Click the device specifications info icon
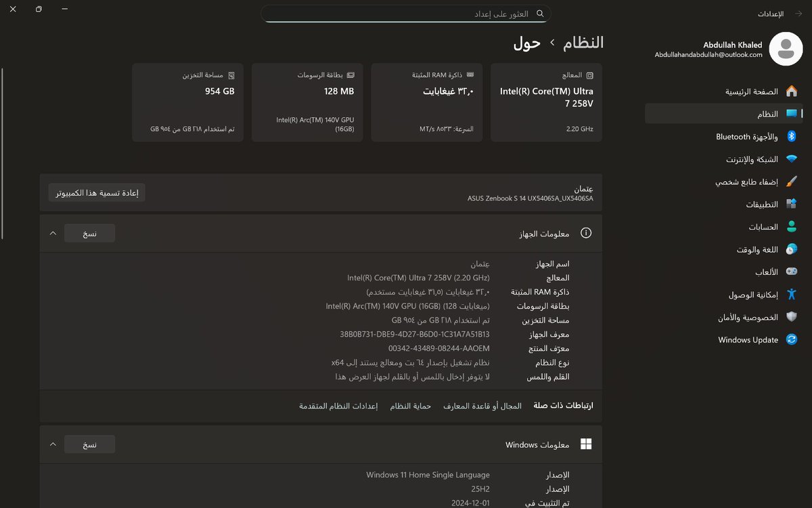Viewport: 812px width, 508px height. (586, 233)
